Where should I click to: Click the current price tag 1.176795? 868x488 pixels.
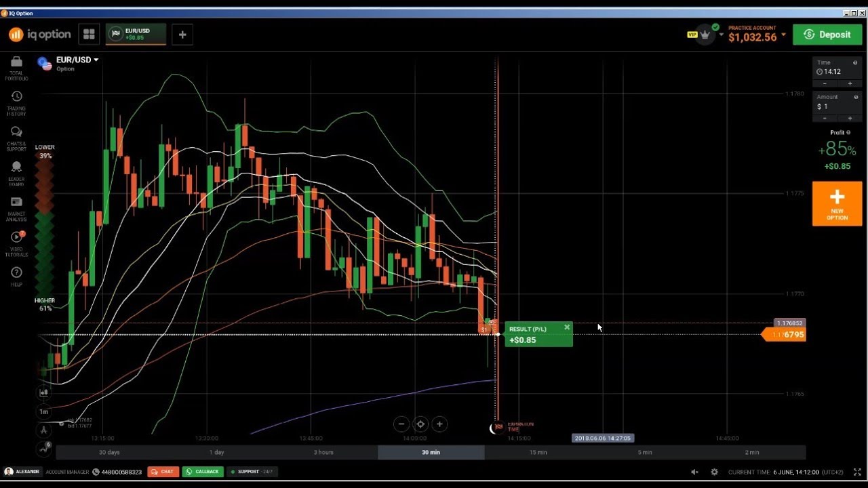point(784,335)
